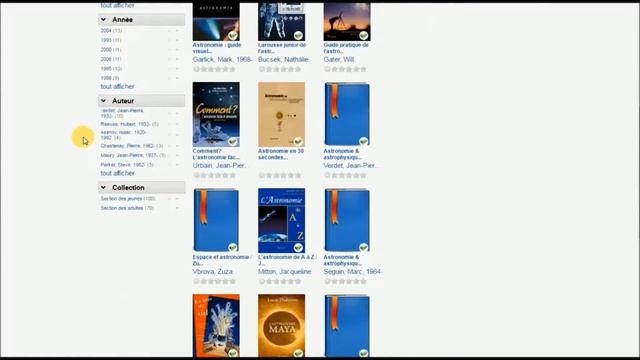This screenshot has height=360, width=640.
Task: Click author Bucsek, Nathalie
Action: point(283,60)
